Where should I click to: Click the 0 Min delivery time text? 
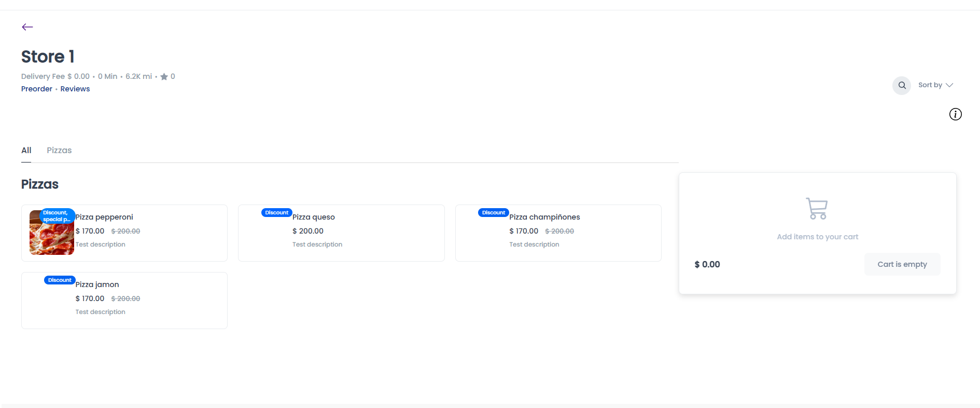click(108, 76)
